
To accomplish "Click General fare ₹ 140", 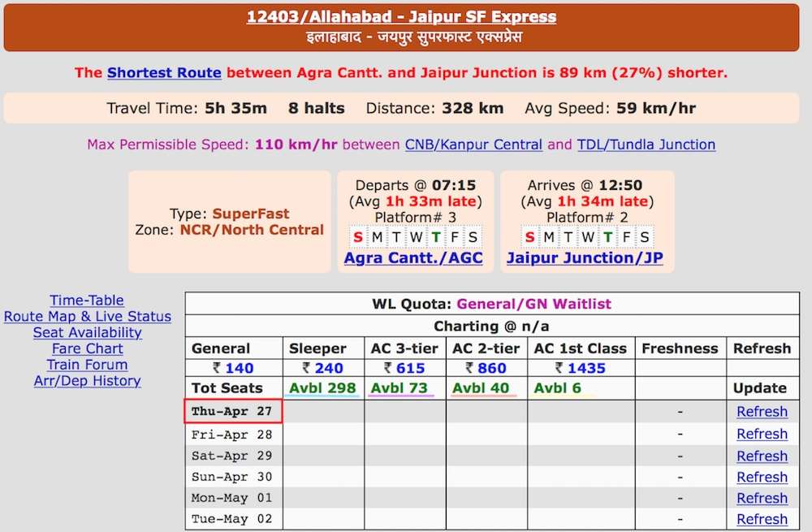I will point(233,368).
